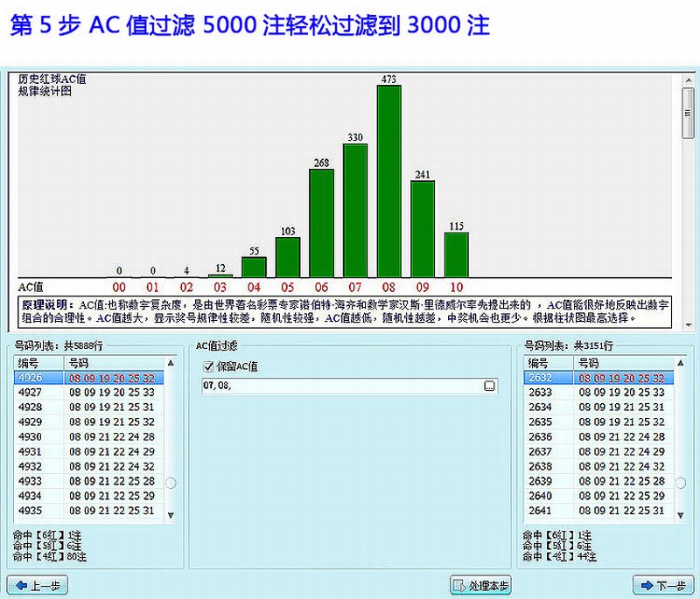Click the 上一步 back arrow button
This screenshot has height=599, width=700.
pyautogui.click(x=37, y=585)
